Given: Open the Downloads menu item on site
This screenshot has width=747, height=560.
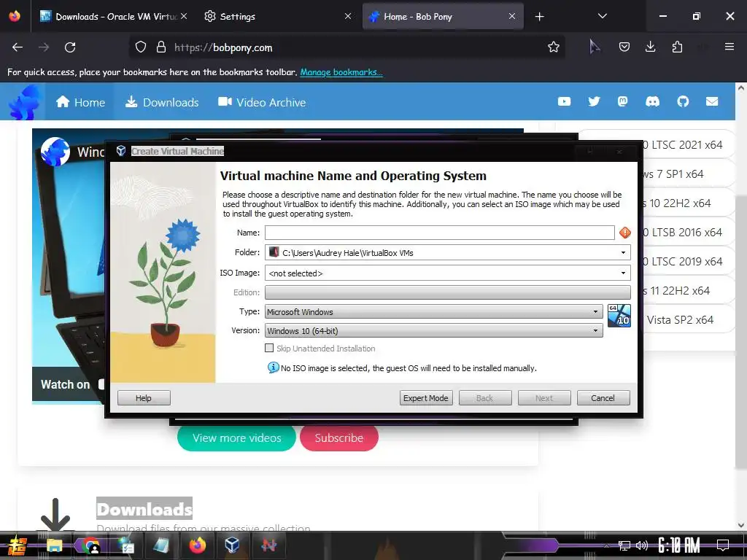Looking at the screenshot, I should (162, 102).
